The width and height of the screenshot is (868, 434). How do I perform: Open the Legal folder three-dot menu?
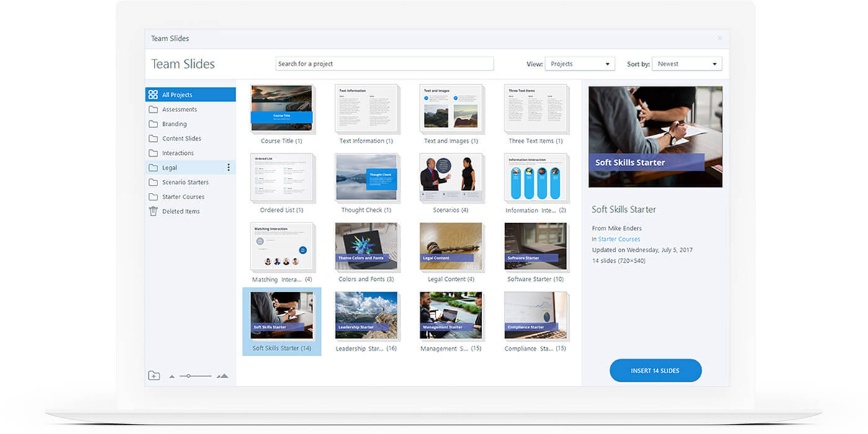[228, 167]
